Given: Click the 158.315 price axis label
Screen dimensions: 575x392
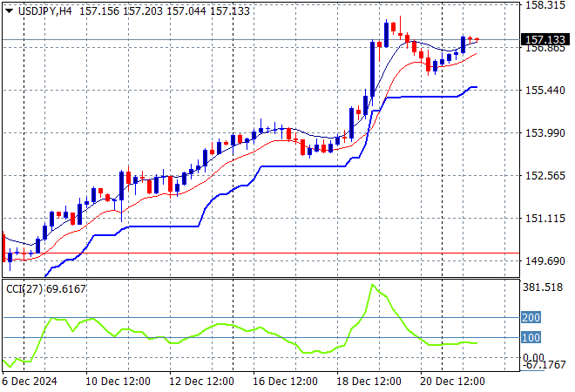Looking at the screenshot, I should click(x=545, y=5).
